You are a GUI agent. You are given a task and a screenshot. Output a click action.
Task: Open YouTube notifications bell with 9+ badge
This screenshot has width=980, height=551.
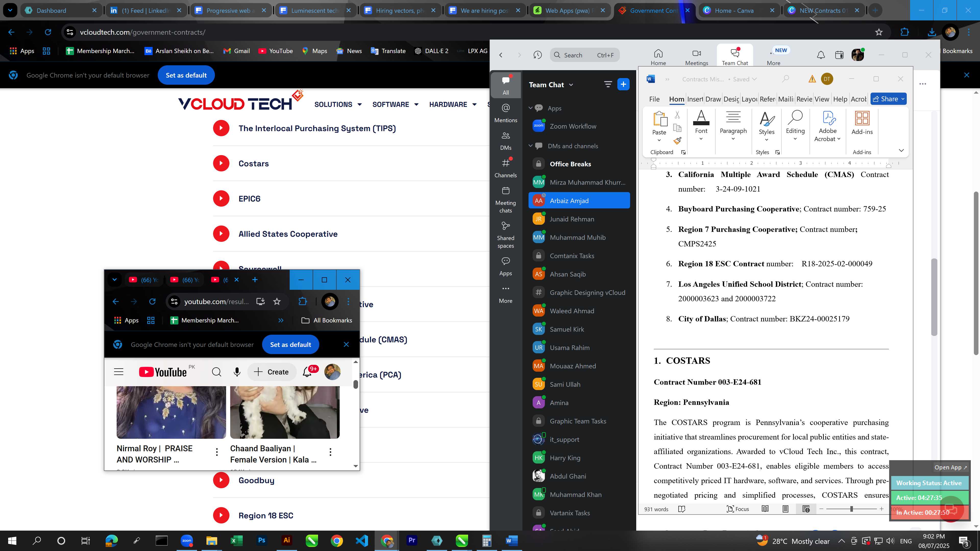(308, 372)
